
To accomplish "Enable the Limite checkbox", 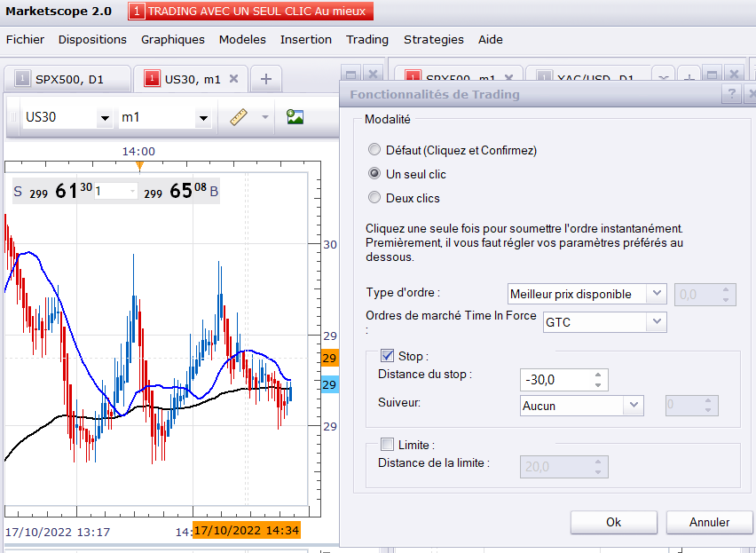I will 387,445.
